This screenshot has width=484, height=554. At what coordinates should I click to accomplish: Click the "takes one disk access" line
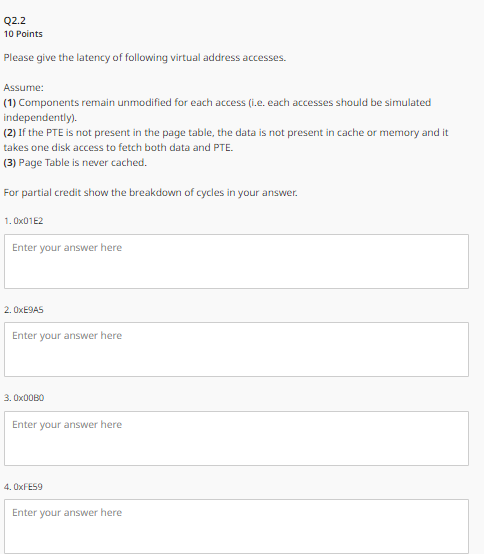tap(118, 147)
